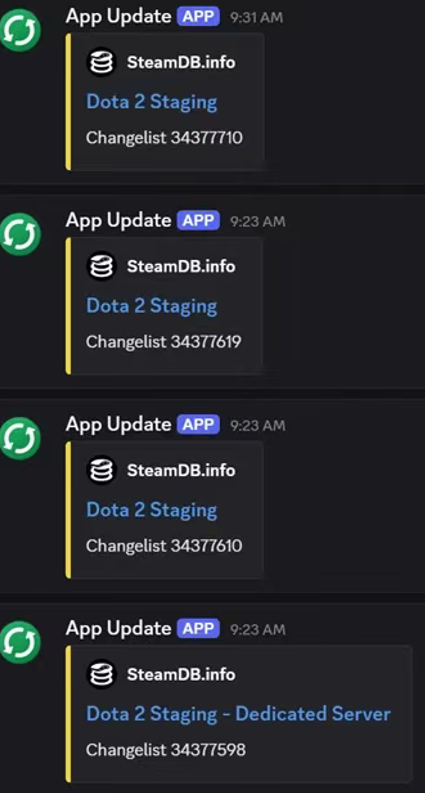Click the green avatar beside changelist 34377610
The width and height of the screenshot is (425, 793).
pos(19,438)
